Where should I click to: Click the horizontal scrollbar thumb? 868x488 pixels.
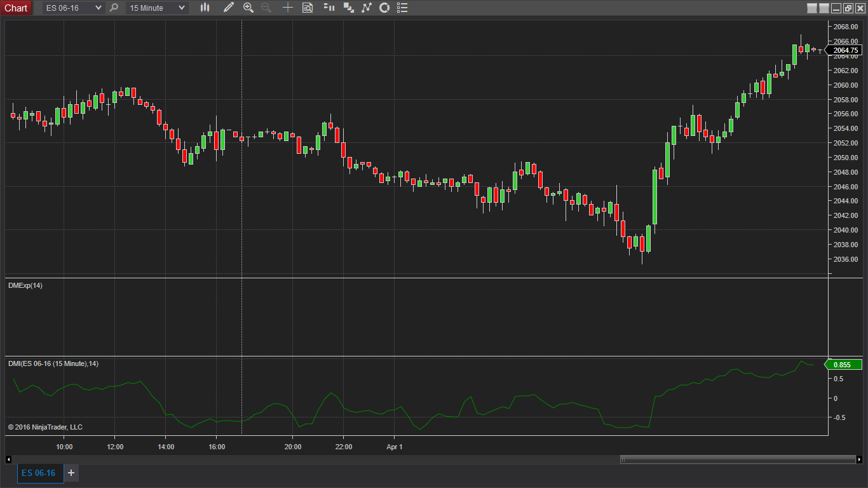(738, 459)
